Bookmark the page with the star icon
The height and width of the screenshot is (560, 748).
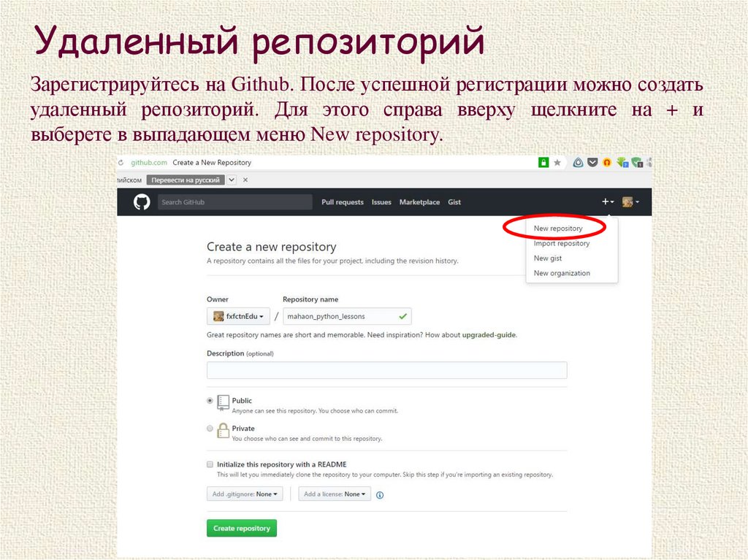pos(557,163)
